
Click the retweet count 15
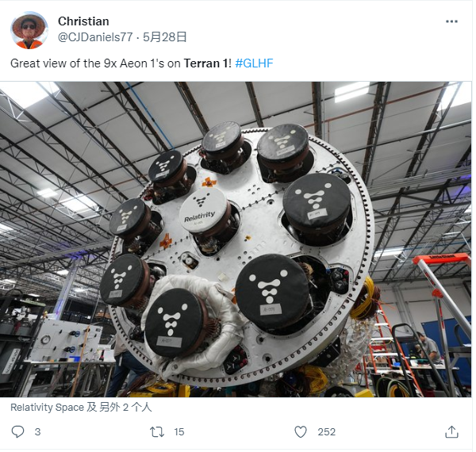tap(179, 431)
